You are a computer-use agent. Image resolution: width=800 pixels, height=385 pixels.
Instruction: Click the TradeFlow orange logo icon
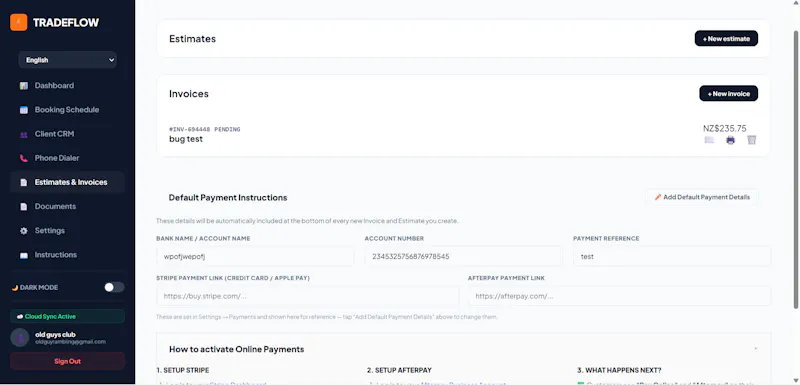tap(18, 22)
